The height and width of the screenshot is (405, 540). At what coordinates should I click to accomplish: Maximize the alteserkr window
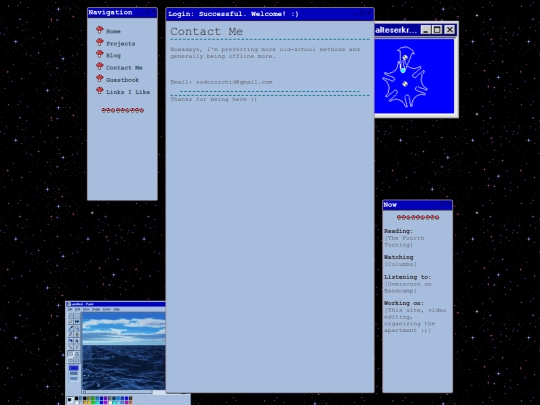437,30
